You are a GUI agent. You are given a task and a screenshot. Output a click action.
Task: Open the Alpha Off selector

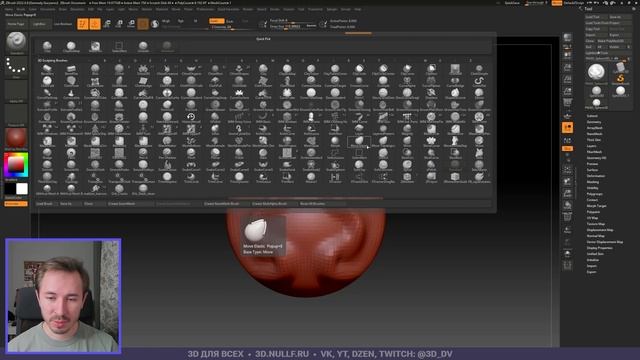click(16, 91)
